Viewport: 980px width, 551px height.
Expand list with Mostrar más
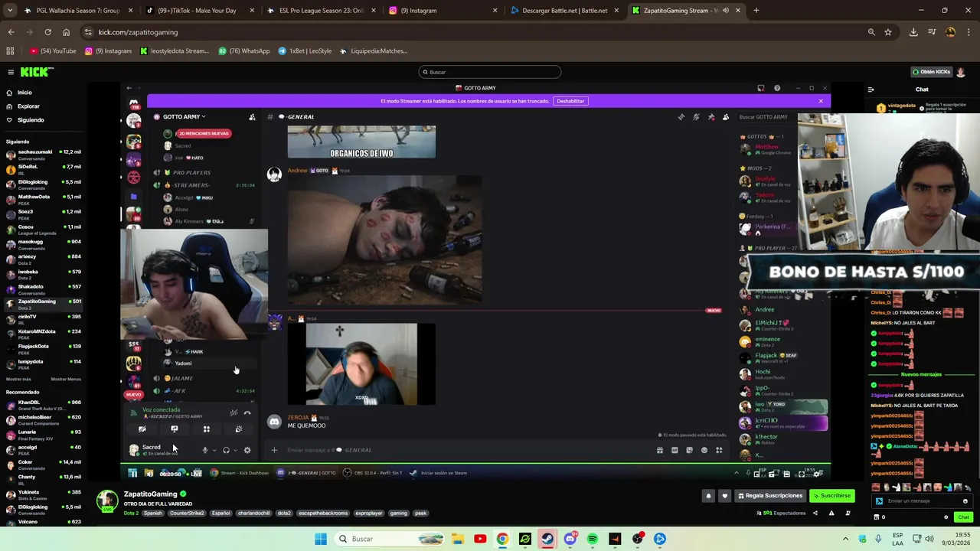click(x=18, y=379)
